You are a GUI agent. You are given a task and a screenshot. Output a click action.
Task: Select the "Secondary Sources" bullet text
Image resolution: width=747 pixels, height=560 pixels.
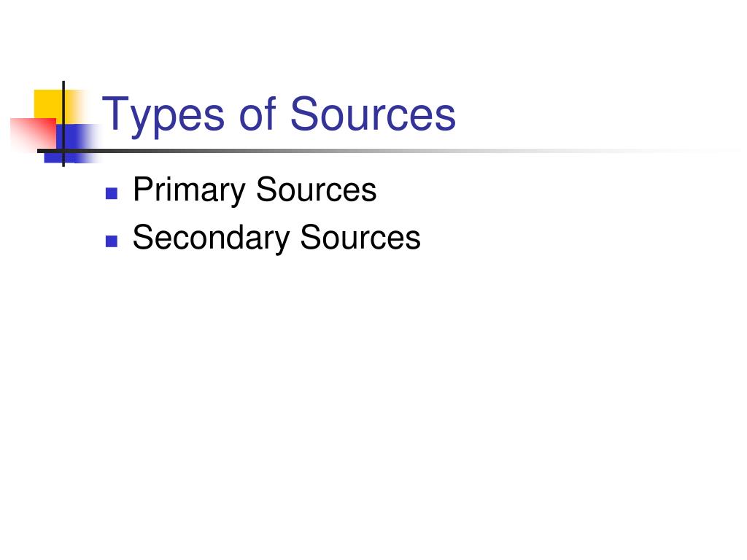tap(276, 238)
